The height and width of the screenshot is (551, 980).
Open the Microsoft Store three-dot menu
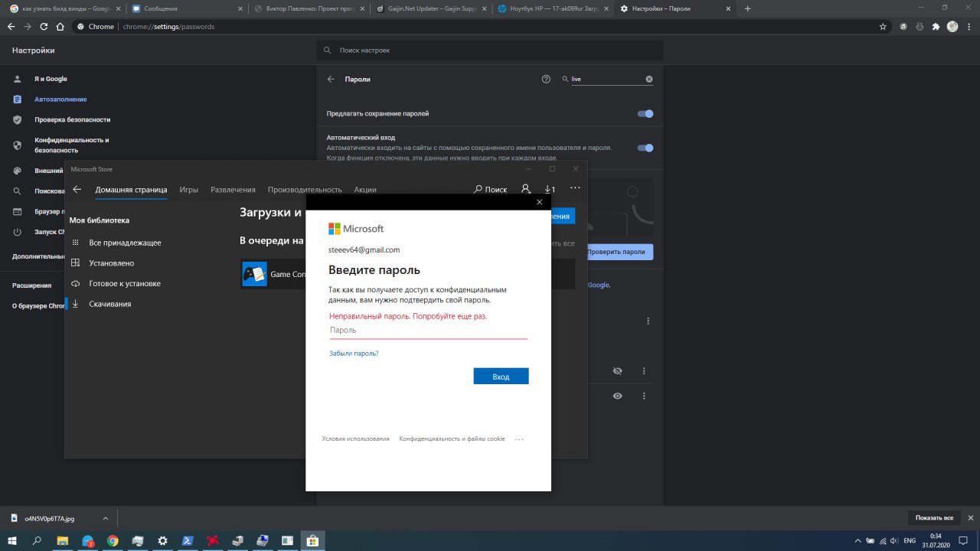[x=575, y=188]
